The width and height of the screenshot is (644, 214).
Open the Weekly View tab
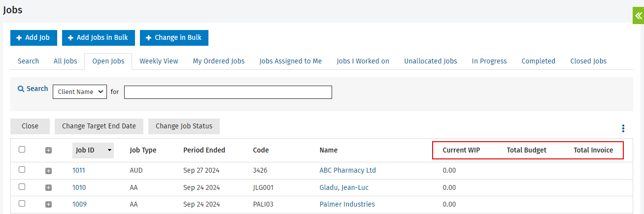tap(159, 61)
